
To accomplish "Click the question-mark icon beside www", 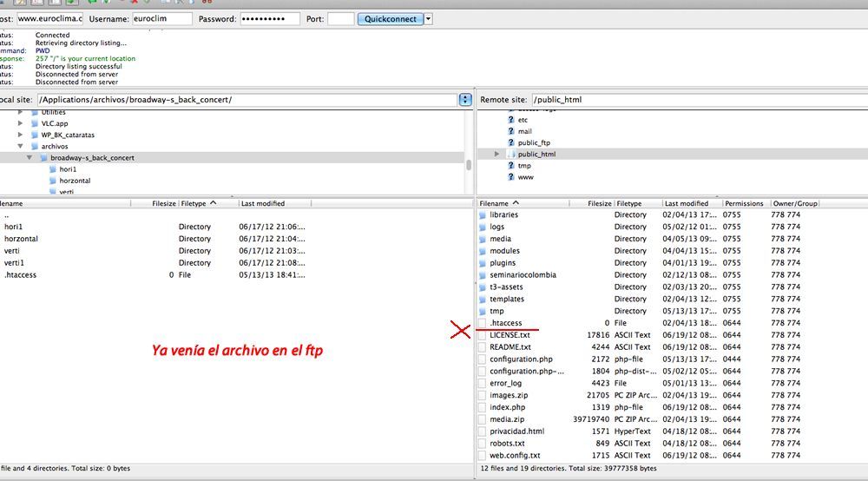I will coord(511,177).
